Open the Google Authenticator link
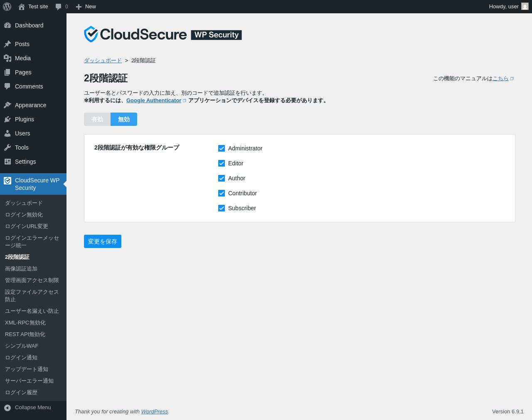 point(154,101)
